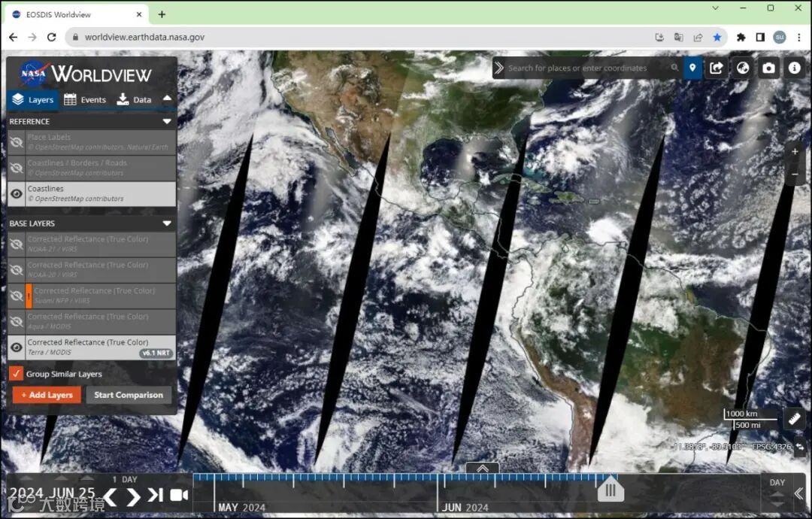
Task: Select the Terra / MODIS layer row
Action: [92, 347]
